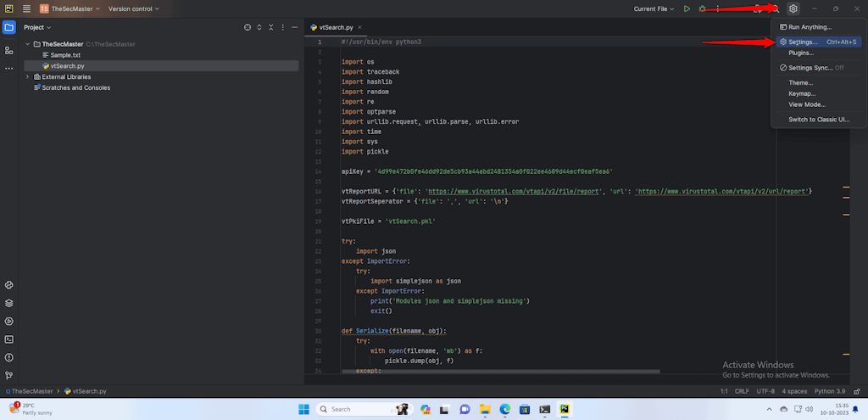868x420 pixels.
Task: Open the Run tool window icon
Action: tap(8, 322)
